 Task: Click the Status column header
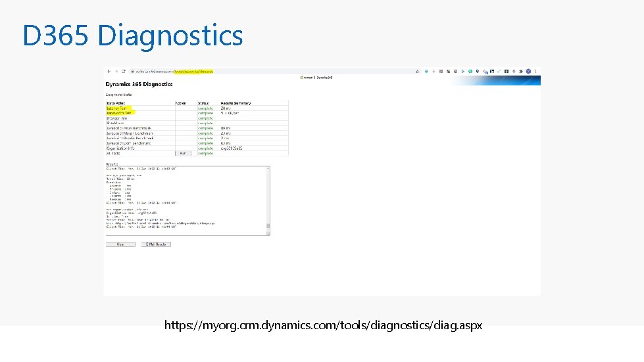coord(203,103)
